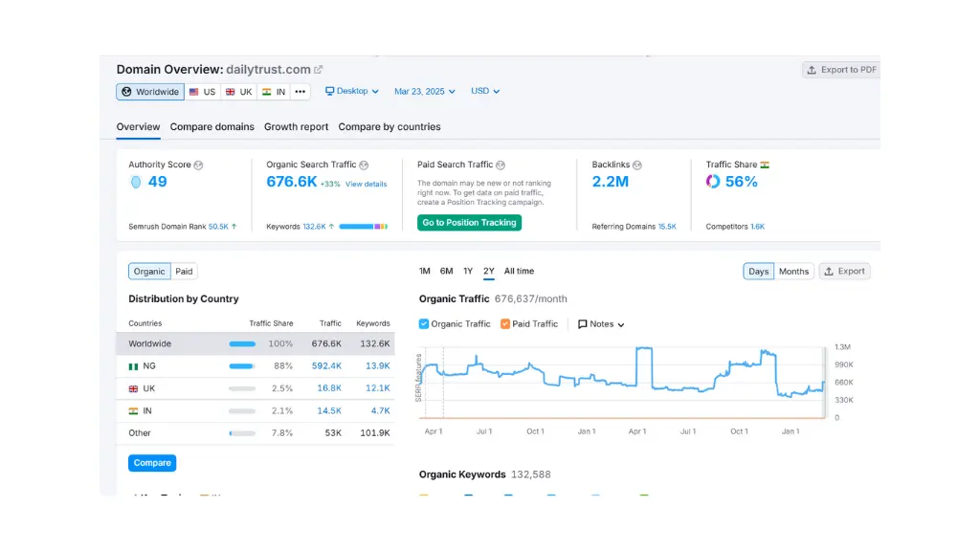Click the UK flag in country table
Image resolution: width=980 pixels, height=551 pixels.
[x=133, y=389]
